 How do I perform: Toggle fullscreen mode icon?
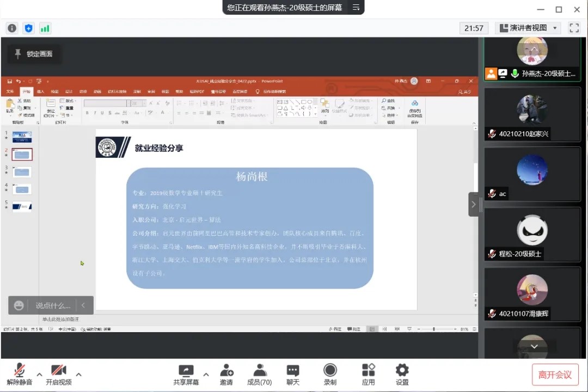point(574,28)
